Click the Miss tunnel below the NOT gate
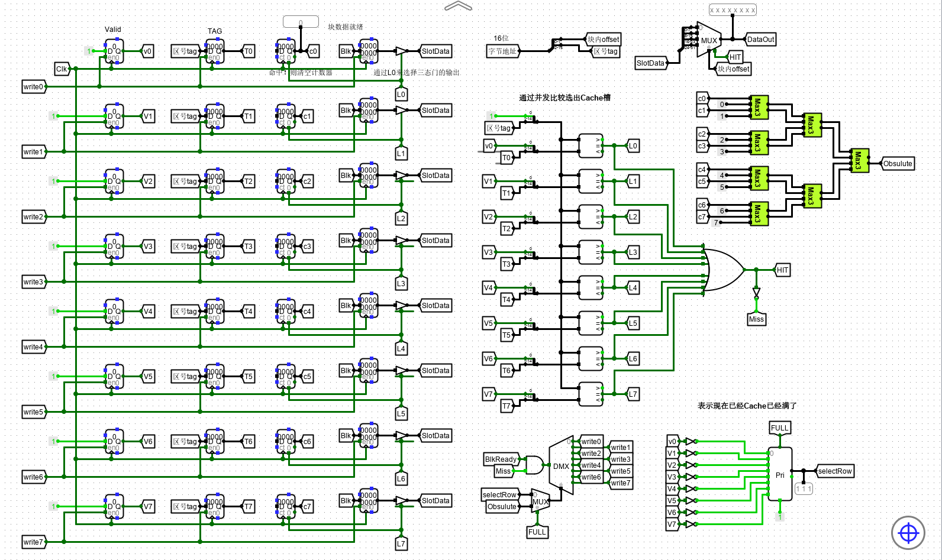 point(756,319)
